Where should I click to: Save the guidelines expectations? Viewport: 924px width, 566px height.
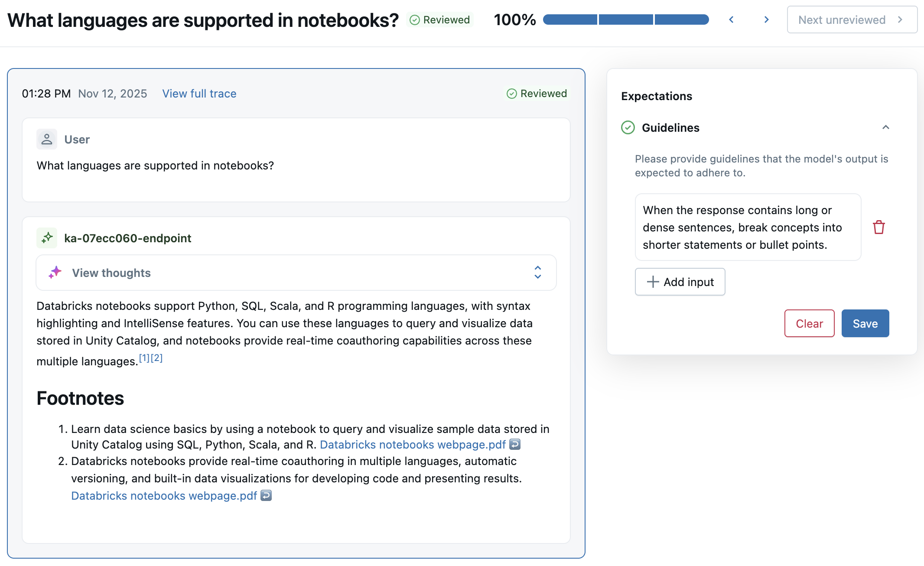click(x=865, y=323)
